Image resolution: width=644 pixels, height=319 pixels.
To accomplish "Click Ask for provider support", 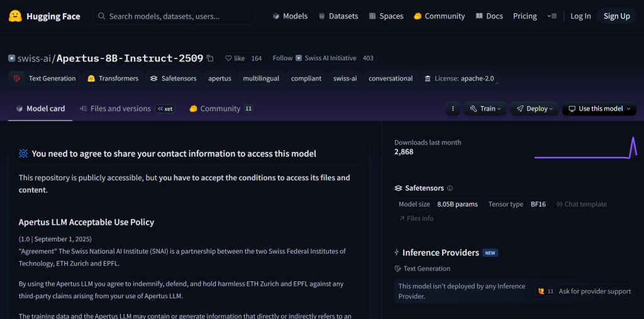I will (585, 291).
